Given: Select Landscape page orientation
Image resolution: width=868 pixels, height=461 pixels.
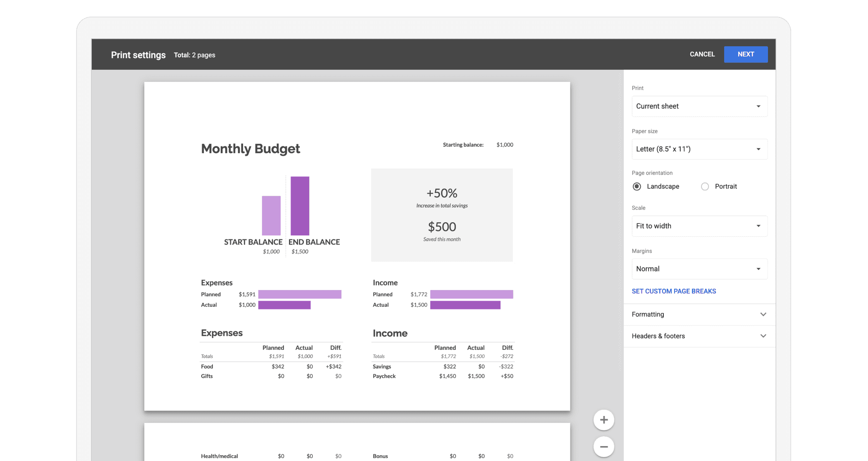Looking at the screenshot, I should pos(637,187).
